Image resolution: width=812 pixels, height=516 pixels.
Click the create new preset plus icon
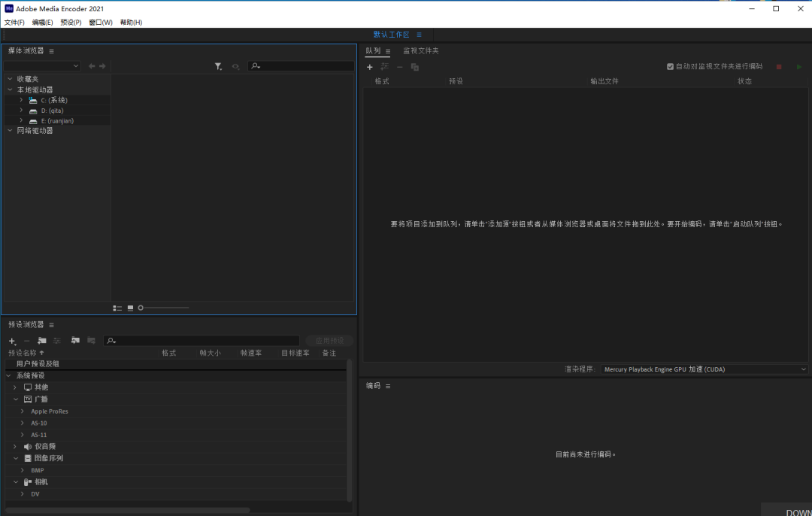(13, 341)
